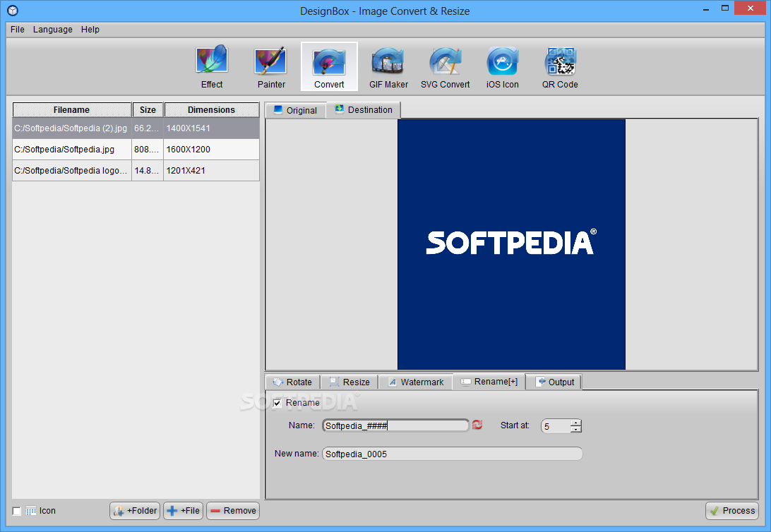Click the DesignBox app icon in title bar
This screenshot has width=771, height=532.
(x=13, y=11)
